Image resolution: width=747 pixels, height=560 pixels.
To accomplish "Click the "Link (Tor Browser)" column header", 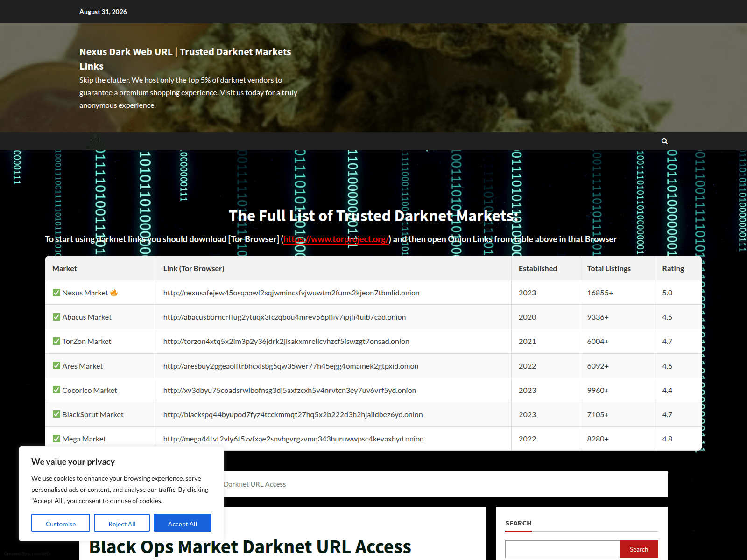I will click(x=194, y=268).
